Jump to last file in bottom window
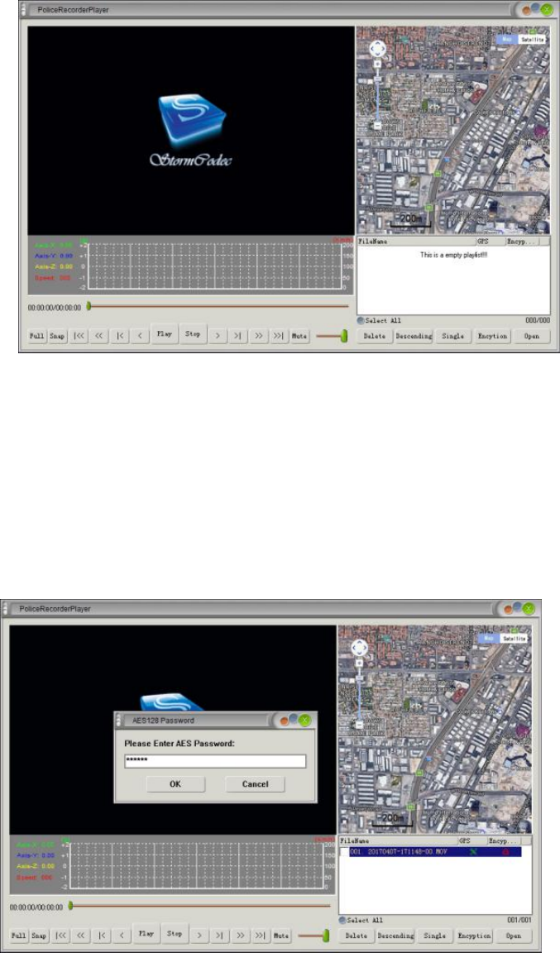The height and width of the screenshot is (953, 560). (x=261, y=936)
